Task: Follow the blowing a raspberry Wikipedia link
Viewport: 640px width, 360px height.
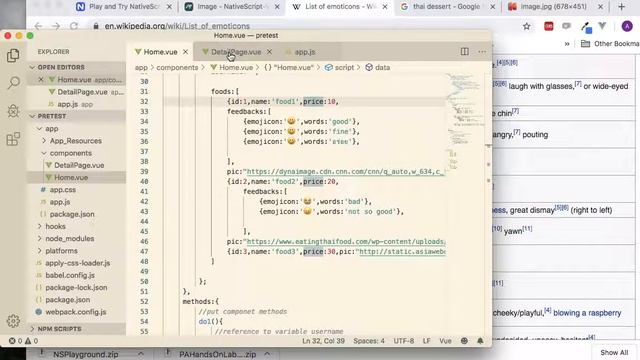Action: (587, 313)
